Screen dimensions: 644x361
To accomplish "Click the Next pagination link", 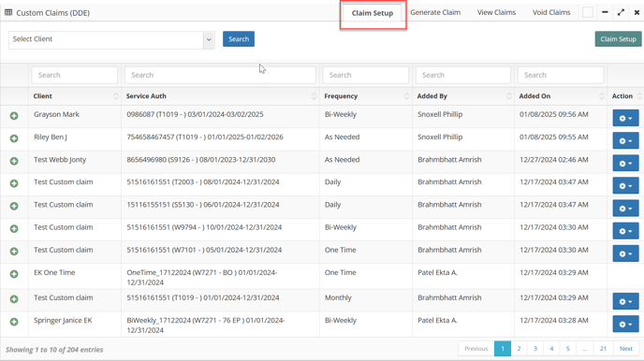I will [x=625, y=349].
